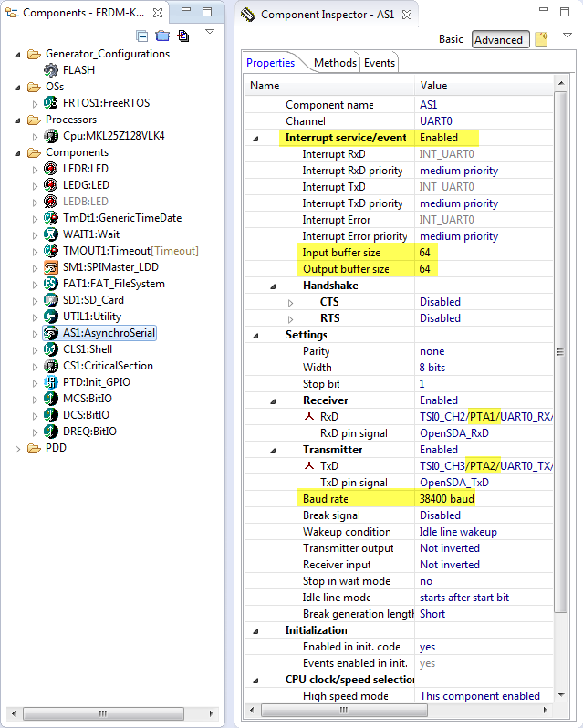
Task: Click the Baud rate value field
Action: 447,499
